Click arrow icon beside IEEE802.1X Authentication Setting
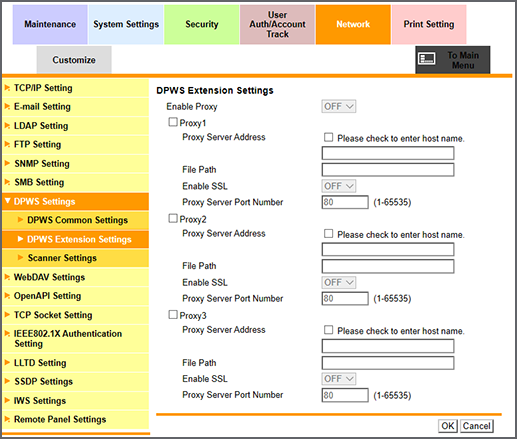 click(7, 334)
